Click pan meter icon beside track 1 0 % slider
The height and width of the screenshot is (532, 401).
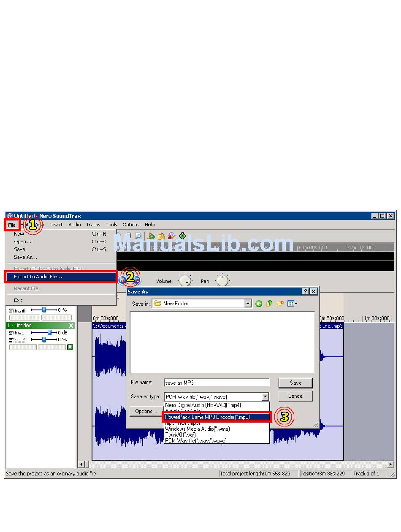[x=17, y=339]
